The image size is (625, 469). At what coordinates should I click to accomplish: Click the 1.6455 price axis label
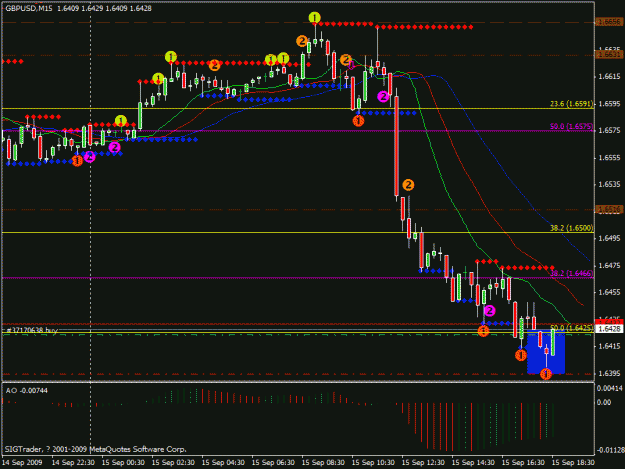[609, 292]
